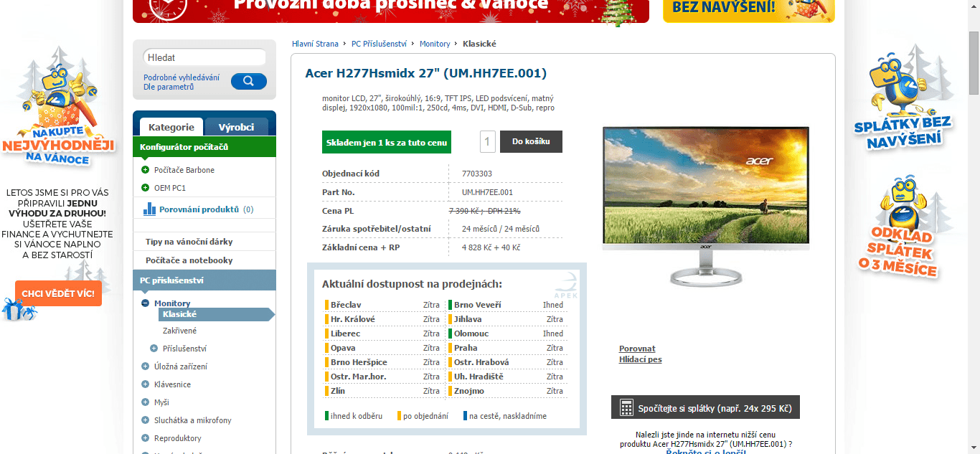The height and width of the screenshot is (454, 980).
Task: Open Tipy na vánoční dárky
Action: click(x=189, y=242)
